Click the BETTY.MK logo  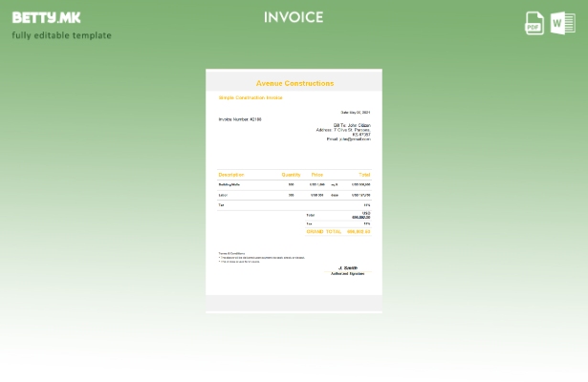[46, 17]
